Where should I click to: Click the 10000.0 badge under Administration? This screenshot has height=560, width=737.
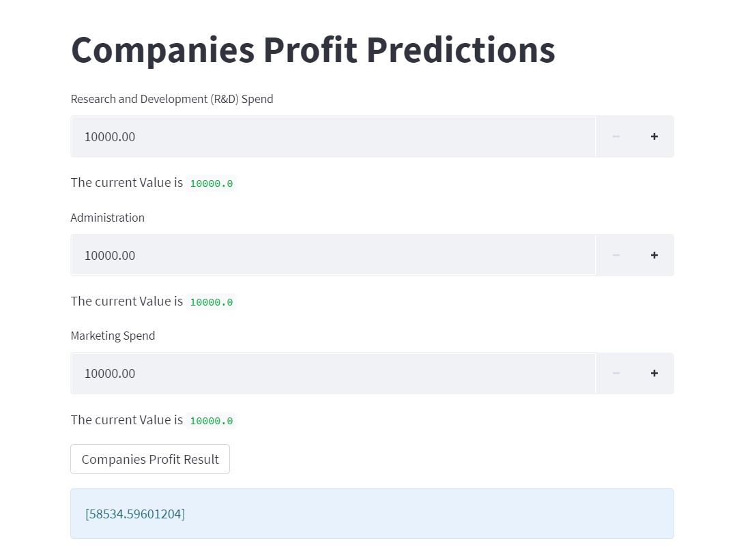coord(211,301)
